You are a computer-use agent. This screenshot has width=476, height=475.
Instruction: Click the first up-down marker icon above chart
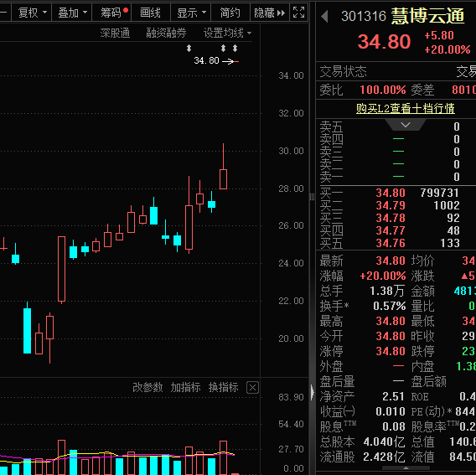coord(189,48)
